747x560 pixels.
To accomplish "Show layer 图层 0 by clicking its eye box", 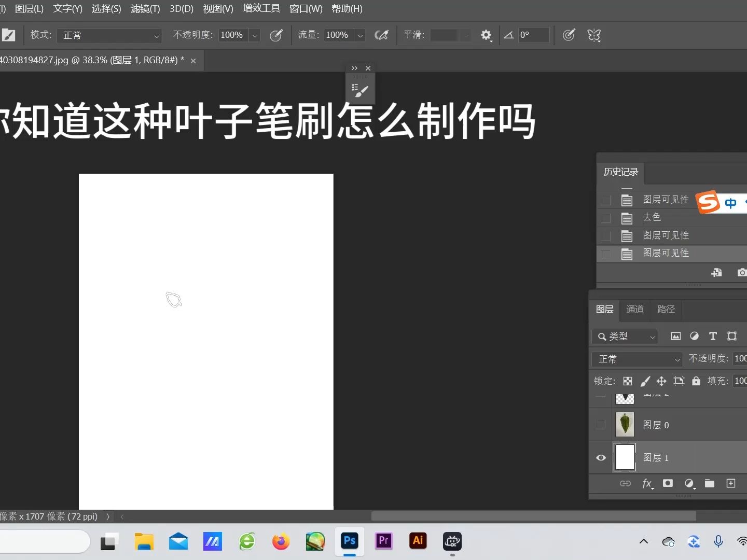I will click(x=601, y=424).
